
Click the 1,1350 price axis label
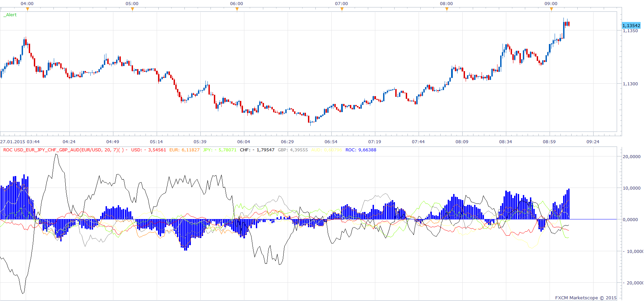point(630,31)
